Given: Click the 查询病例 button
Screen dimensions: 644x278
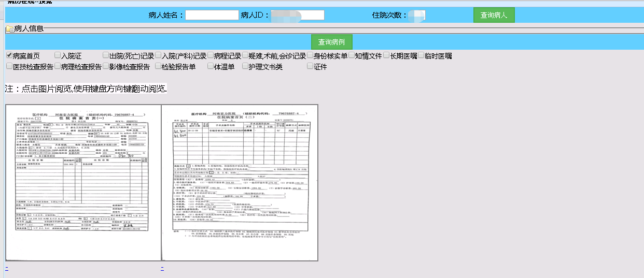Looking at the screenshot, I should [332, 42].
